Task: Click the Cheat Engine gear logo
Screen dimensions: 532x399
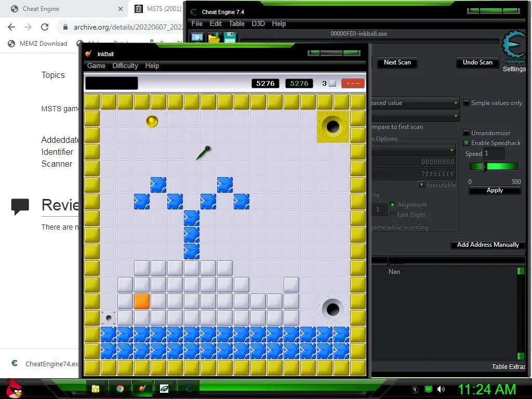Action: click(514, 46)
